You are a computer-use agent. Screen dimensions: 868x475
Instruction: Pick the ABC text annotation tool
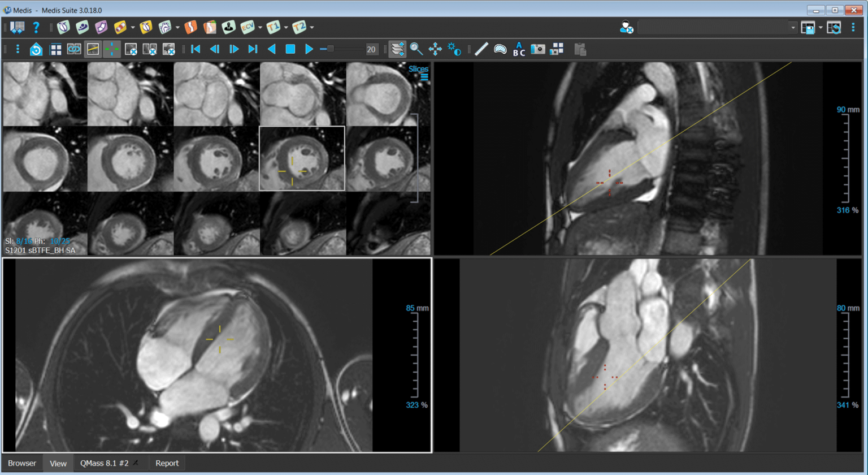(519, 49)
